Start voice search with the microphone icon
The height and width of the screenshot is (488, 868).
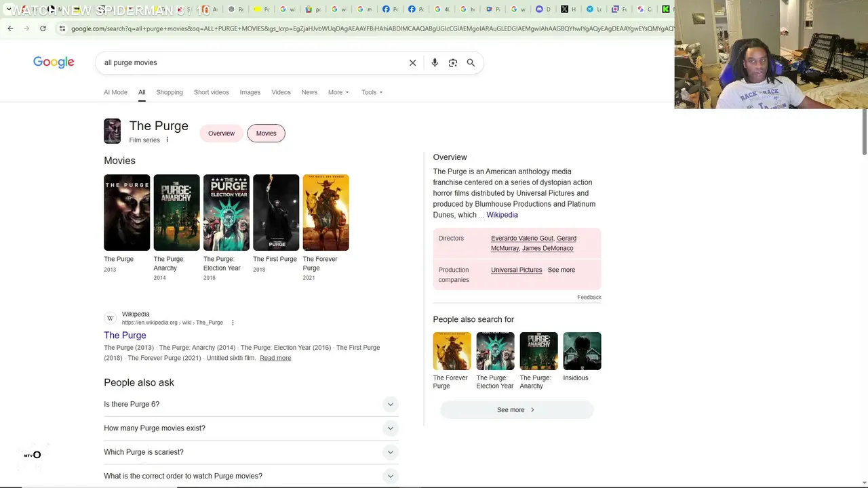435,62
